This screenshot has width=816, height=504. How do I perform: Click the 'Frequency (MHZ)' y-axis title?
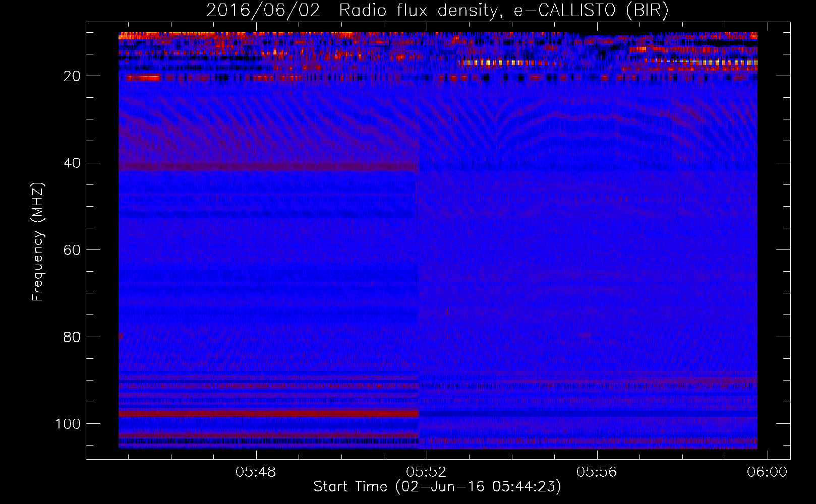pos(38,241)
